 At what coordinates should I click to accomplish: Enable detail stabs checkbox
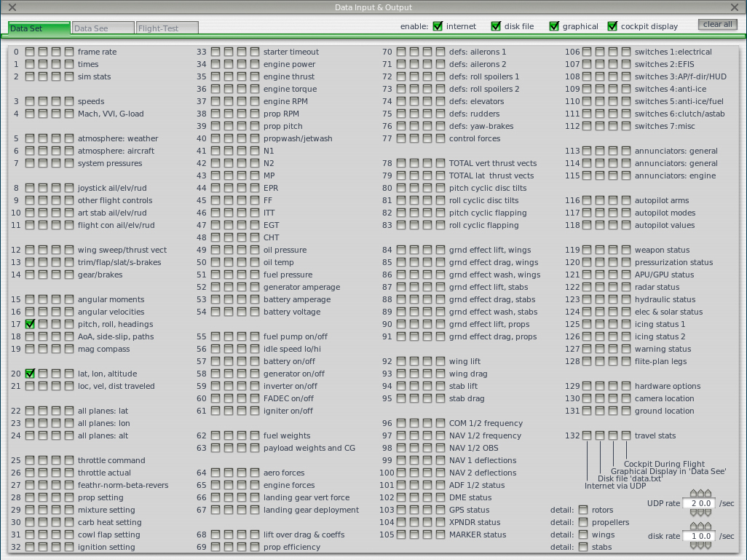(583, 547)
